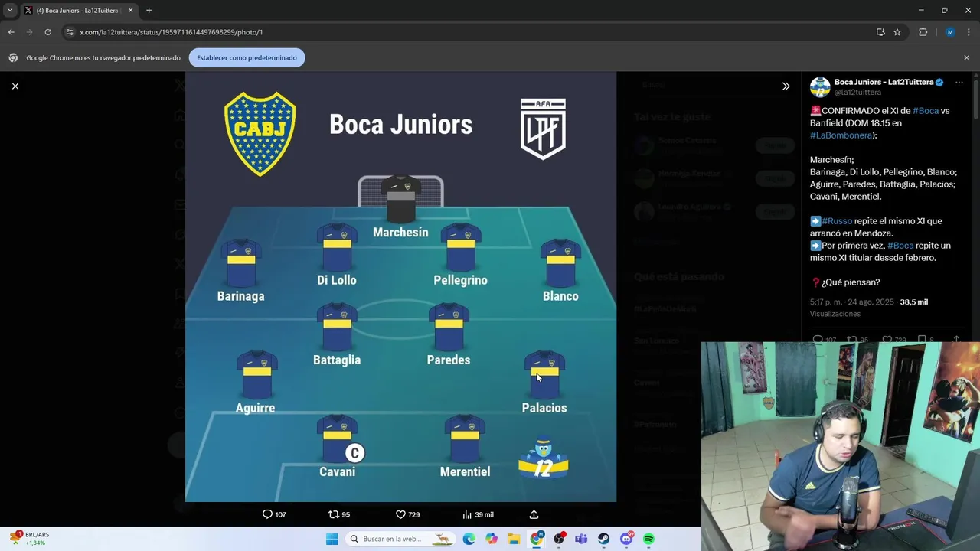Click the tweet timestamp 5:17 p. m. 24 ago. 2025
The height and width of the screenshot is (551, 980).
(x=852, y=302)
